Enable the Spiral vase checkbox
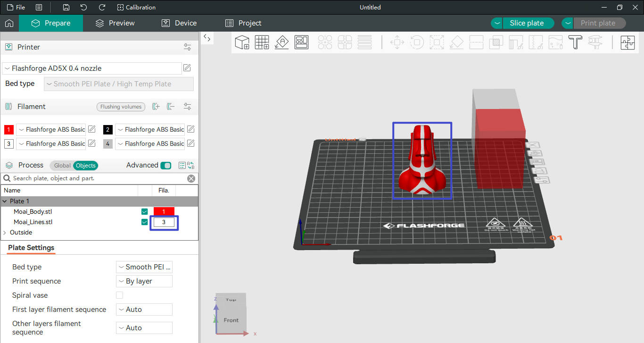 coord(119,295)
